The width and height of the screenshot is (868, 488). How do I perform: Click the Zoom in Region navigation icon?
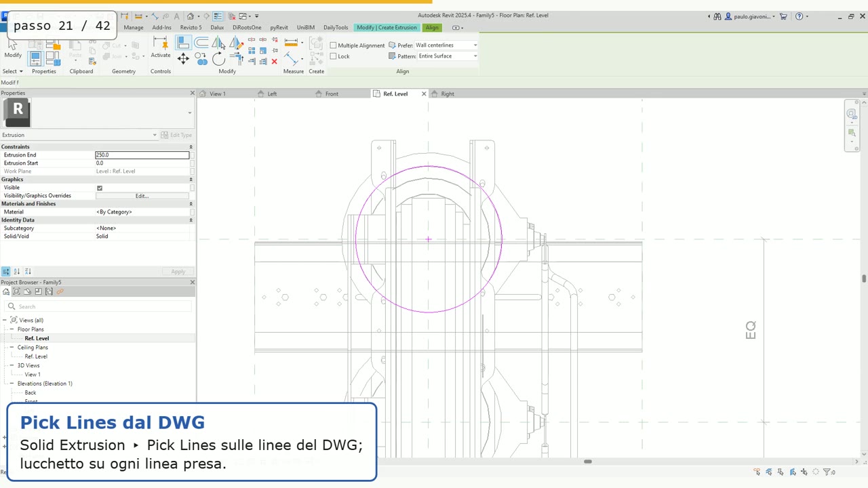(852, 133)
